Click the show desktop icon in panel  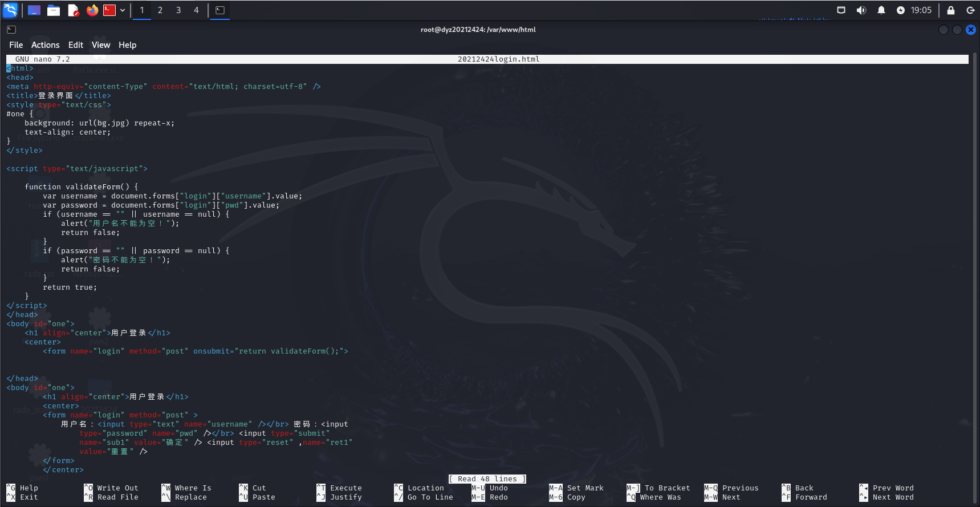(34, 10)
